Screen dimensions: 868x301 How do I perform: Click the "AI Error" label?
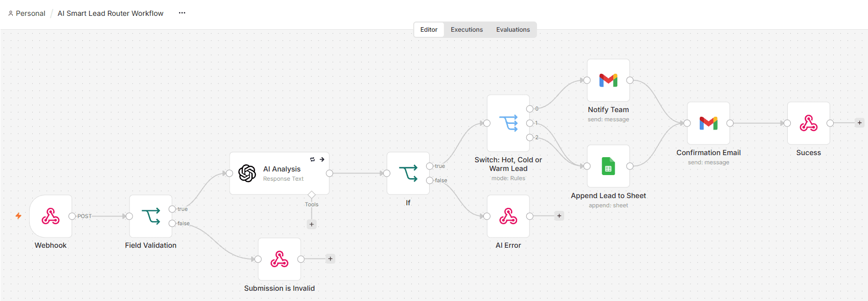coord(508,245)
